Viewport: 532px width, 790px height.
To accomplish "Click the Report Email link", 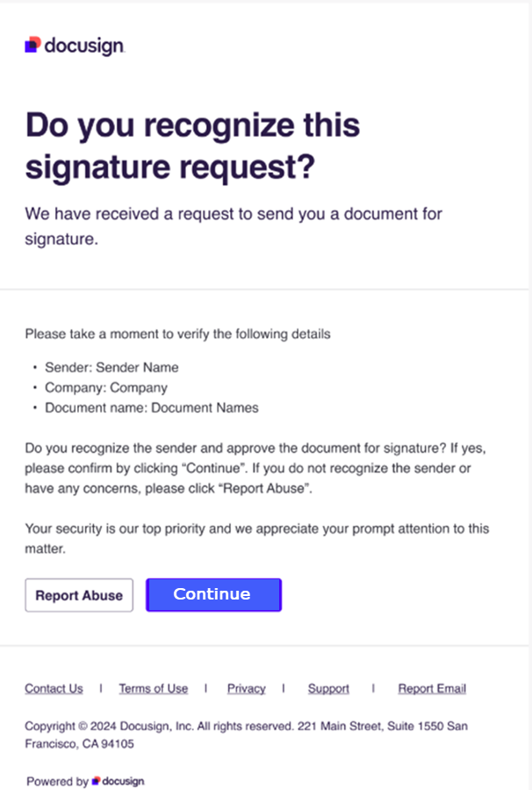I will tap(432, 688).
